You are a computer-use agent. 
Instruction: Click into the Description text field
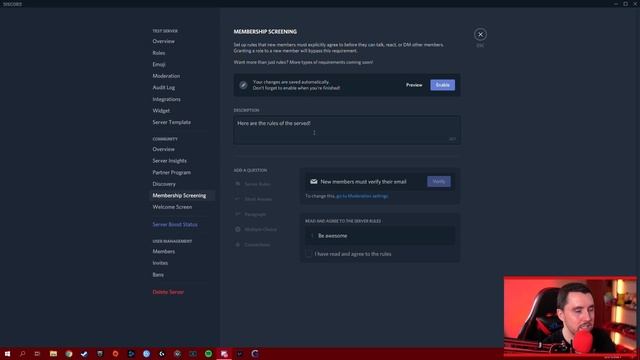click(347, 130)
